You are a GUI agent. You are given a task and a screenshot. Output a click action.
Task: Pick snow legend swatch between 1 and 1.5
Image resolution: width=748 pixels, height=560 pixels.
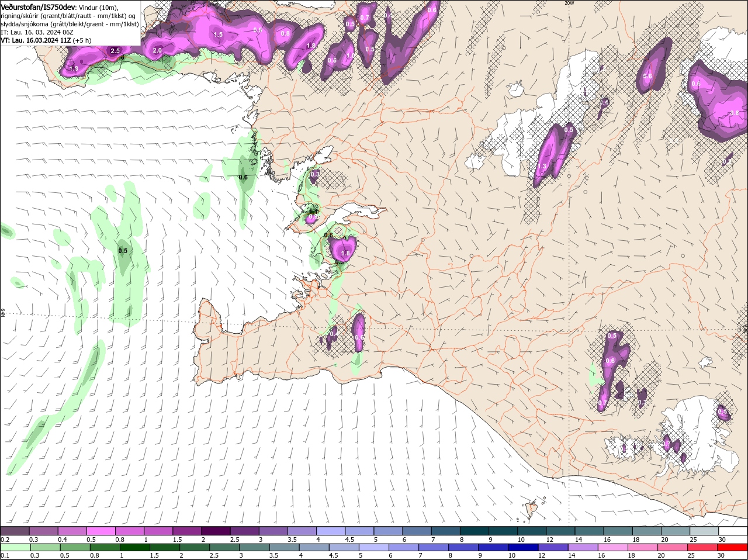click(x=159, y=531)
